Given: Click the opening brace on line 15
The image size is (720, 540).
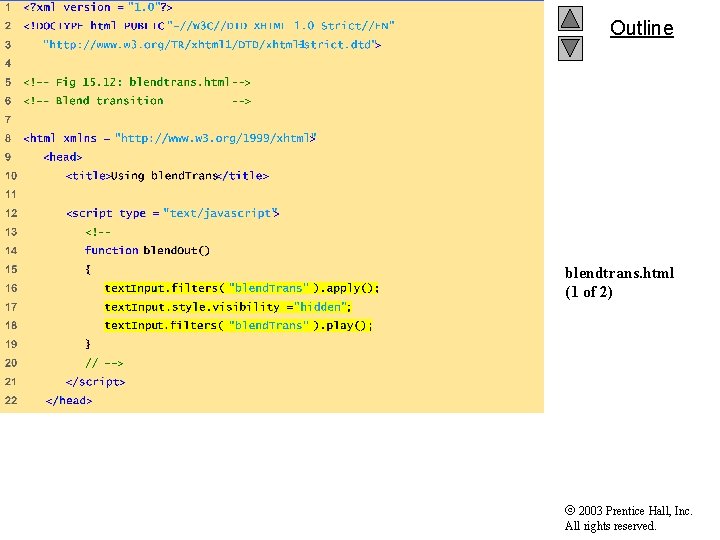Looking at the screenshot, I should [88, 269].
